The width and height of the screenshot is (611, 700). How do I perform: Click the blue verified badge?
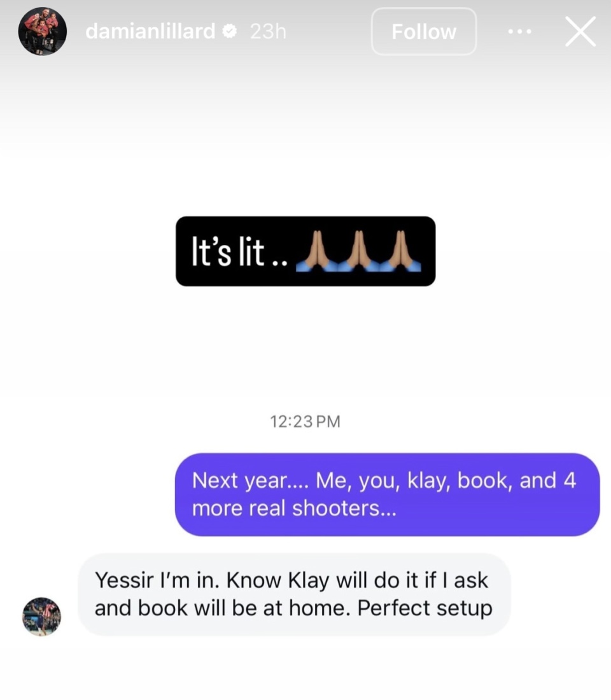pos(230,31)
